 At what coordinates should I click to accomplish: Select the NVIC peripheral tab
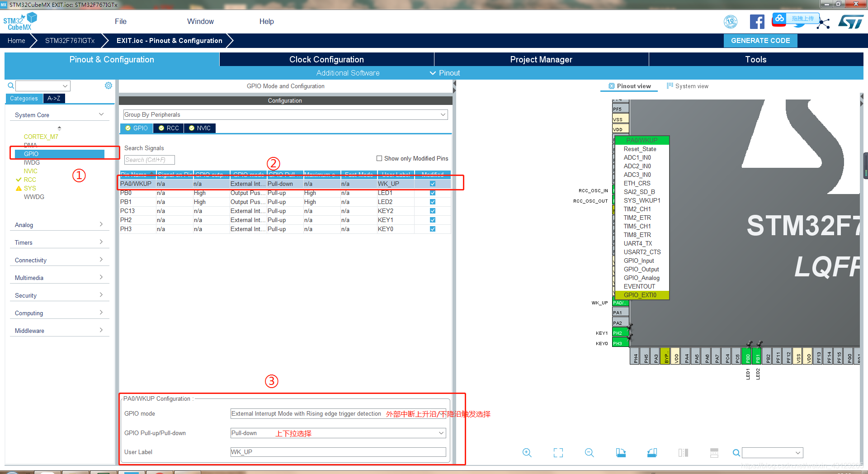pyautogui.click(x=200, y=128)
